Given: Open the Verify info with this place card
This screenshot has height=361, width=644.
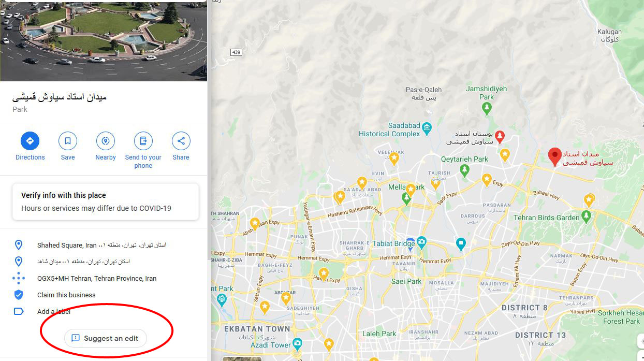Looking at the screenshot, I should click(x=106, y=201).
